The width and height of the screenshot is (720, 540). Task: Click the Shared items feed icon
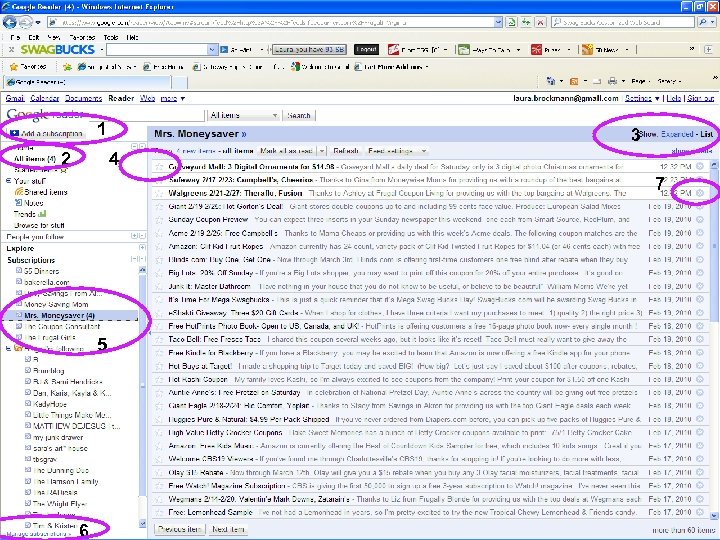[19, 192]
